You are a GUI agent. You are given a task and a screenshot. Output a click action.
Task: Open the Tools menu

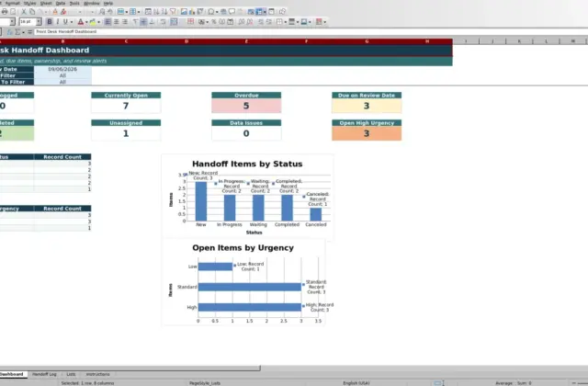[74, 3]
